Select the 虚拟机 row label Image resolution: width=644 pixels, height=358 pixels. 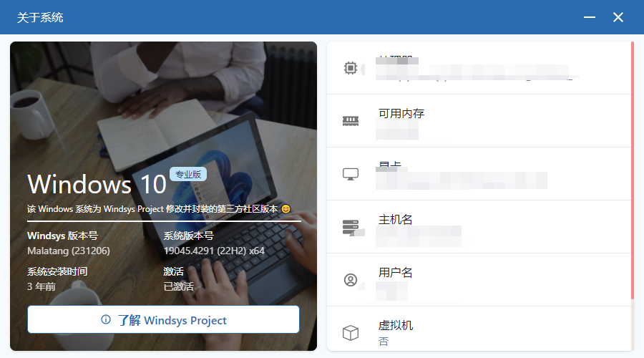pyautogui.click(x=396, y=326)
